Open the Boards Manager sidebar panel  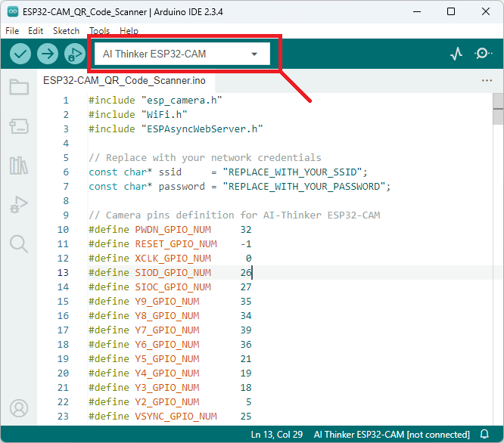pos(19,125)
